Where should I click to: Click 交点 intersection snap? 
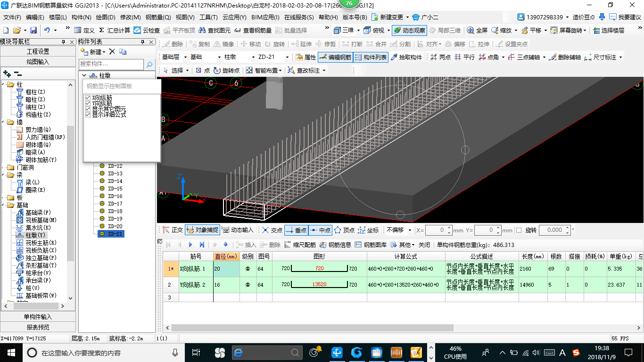[x=272, y=230]
